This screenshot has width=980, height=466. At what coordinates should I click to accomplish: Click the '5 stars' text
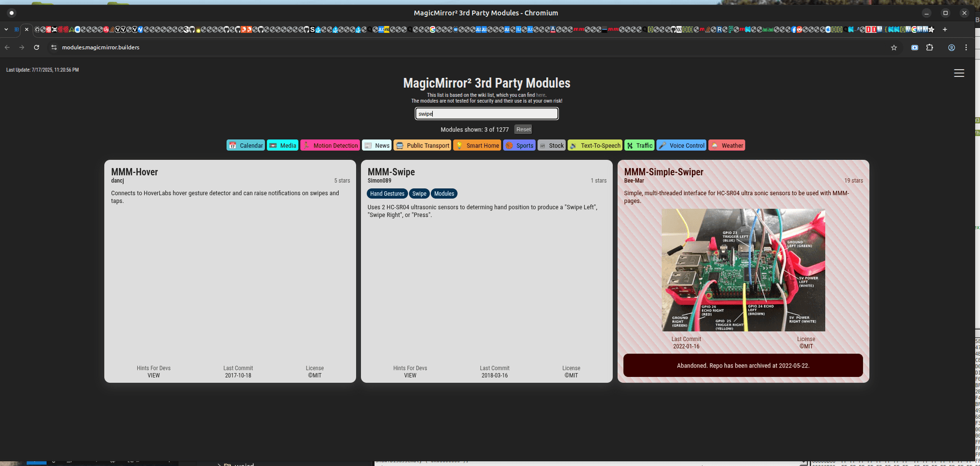342,181
